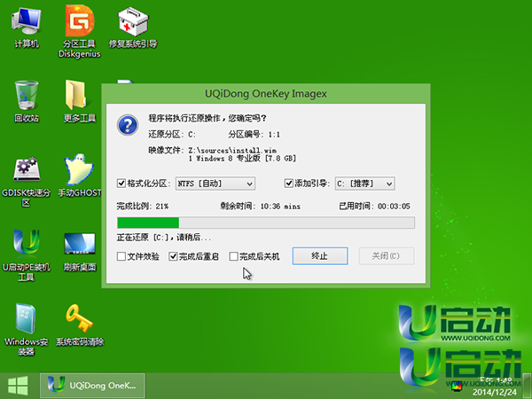
Task: Select UQiDong OneKey taskbar item
Action: tap(92, 386)
